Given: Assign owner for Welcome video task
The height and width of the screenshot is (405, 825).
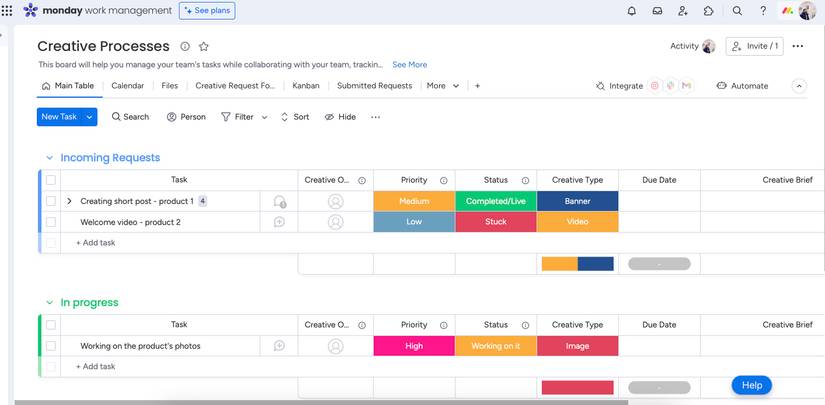Looking at the screenshot, I should click(x=336, y=222).
